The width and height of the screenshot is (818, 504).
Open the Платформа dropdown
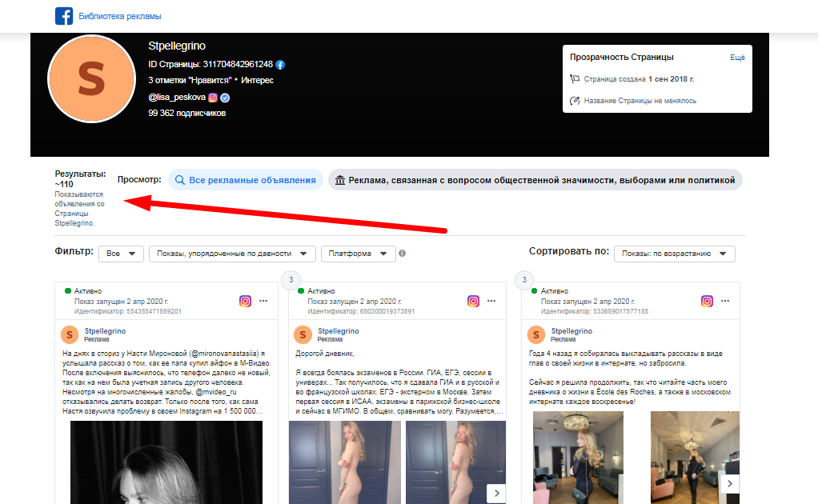pyautogui.click(x=358, y=254)
